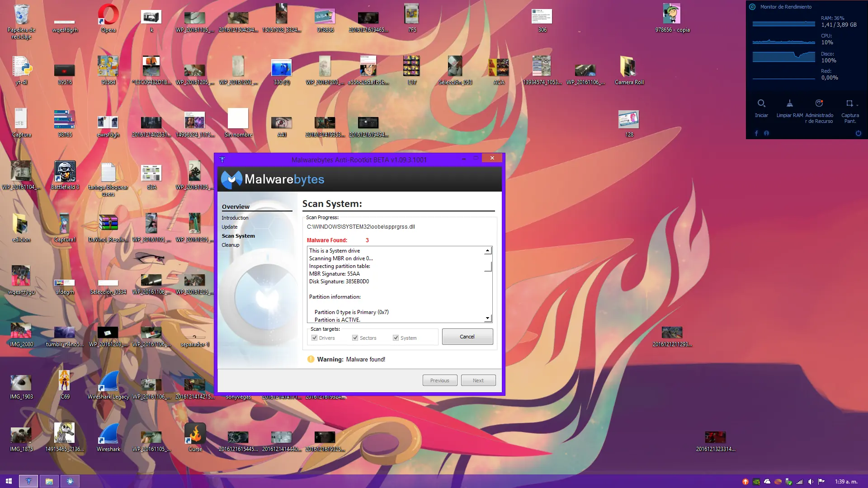This screenshot has height=488, width=868.
Task: Open File Explorer from the taskbar
Action: coord(49,481)
